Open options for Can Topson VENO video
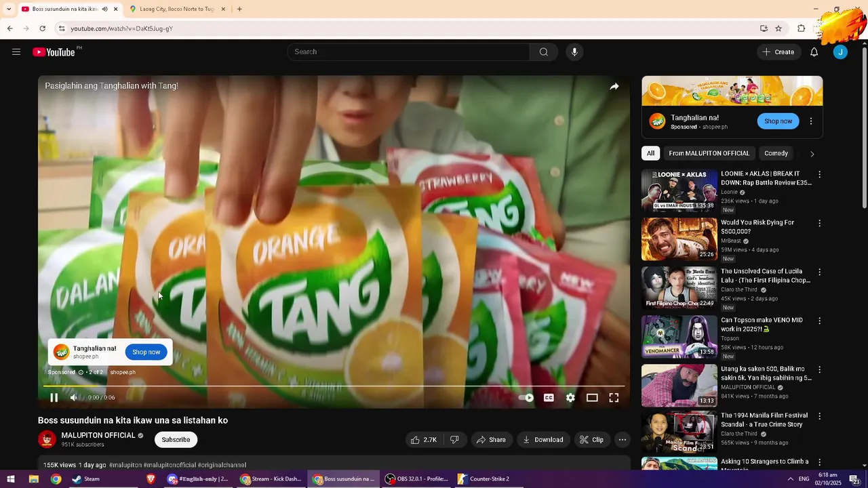868x488 pixels. pos(819,321)
